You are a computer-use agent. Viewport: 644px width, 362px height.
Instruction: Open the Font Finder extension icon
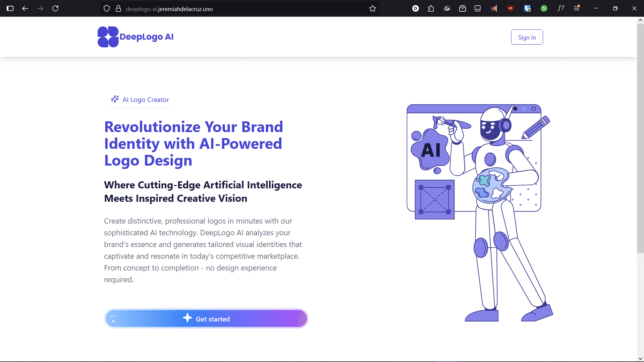[x=560, y=8]
